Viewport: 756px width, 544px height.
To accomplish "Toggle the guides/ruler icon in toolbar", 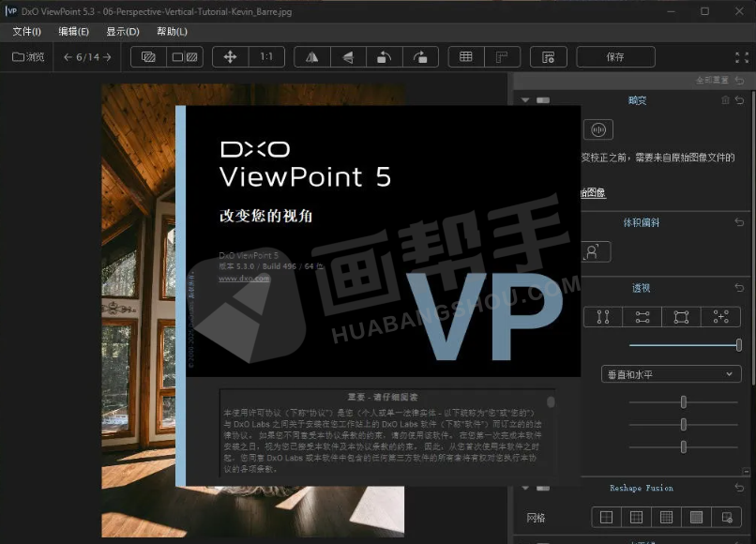I will (x=502, y=57).
